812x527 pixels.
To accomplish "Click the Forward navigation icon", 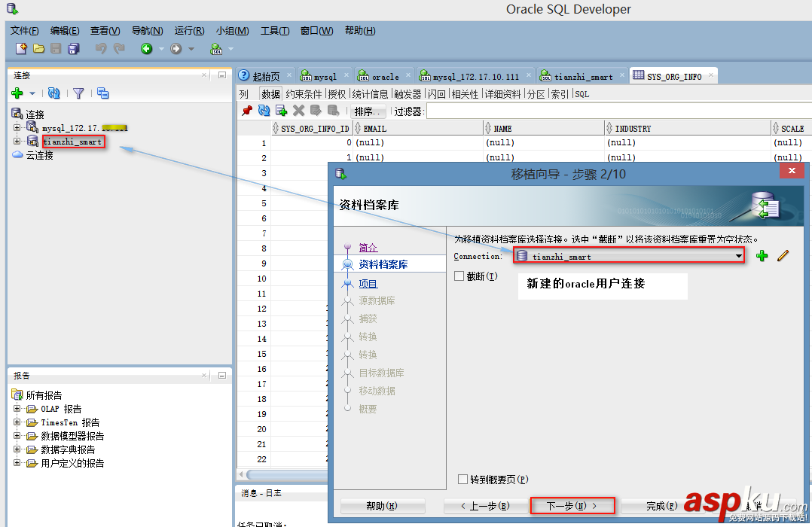I will click(x=176, y=49).
